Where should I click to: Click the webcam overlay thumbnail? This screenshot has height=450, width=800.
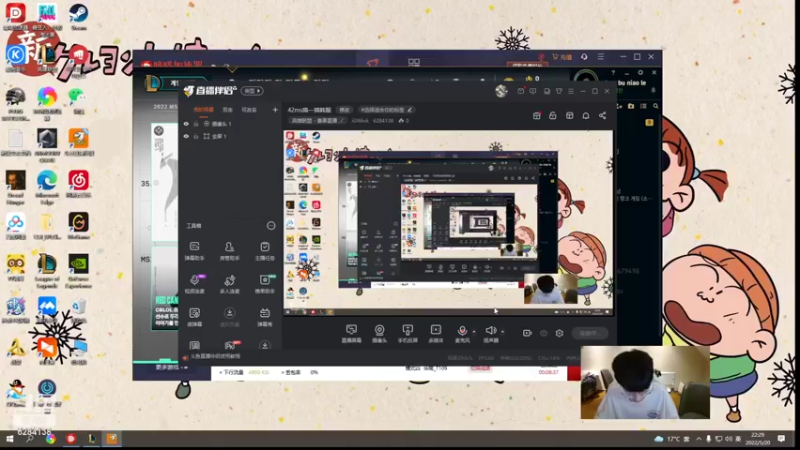tap(645, 383)
